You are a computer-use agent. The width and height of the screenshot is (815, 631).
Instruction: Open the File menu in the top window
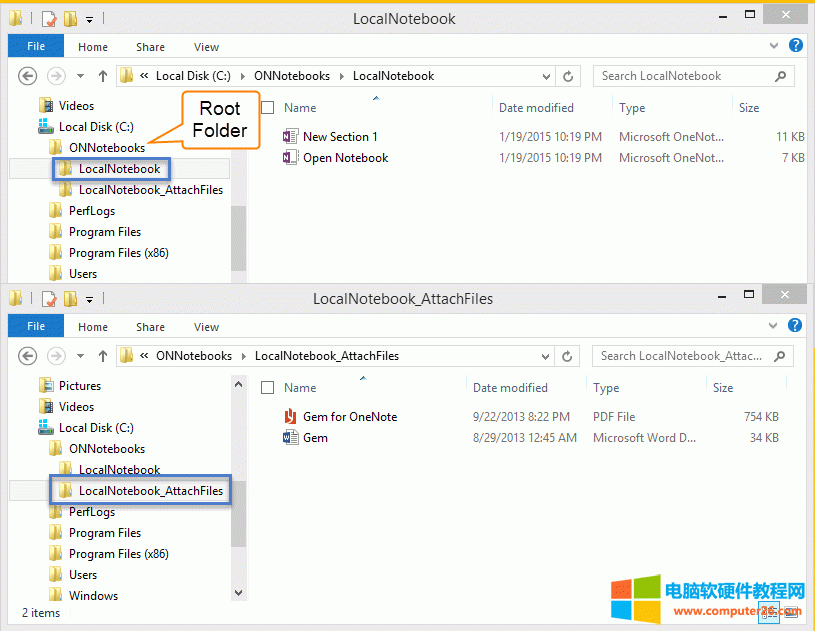[36, 46]
